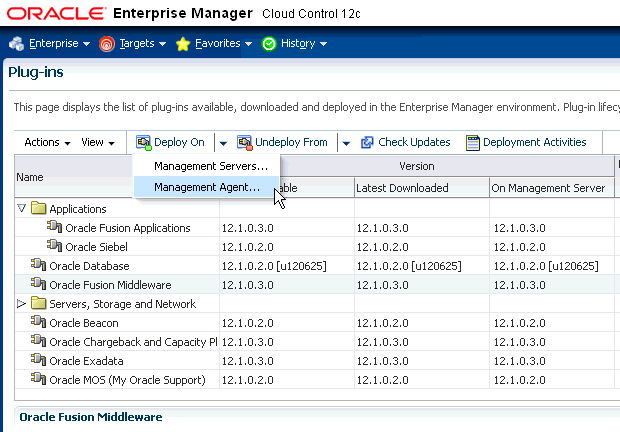The height and width of the screenshot is (432, 620).
Task: Click the Enterprise cubes icon
Action: click(17, 43)
